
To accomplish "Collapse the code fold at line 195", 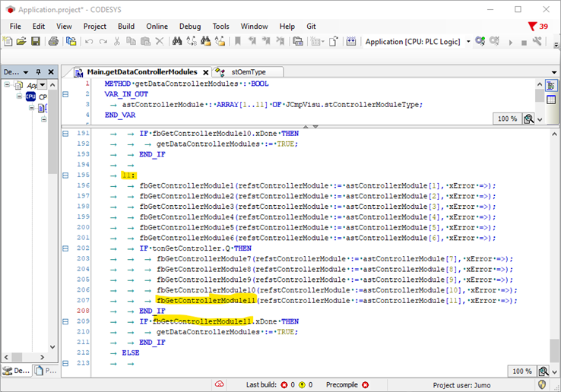I will point(65,175).
